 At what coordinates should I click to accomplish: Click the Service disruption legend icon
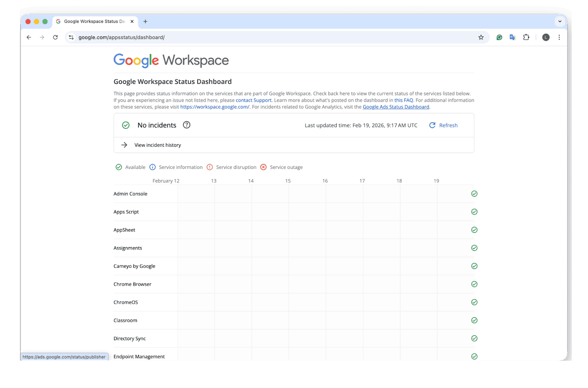(209, 167)
